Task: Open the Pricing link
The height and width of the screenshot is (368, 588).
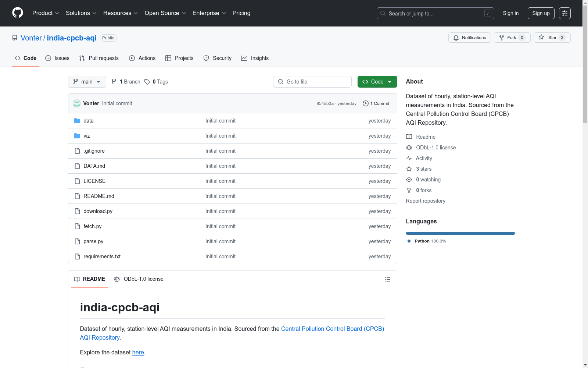Action: 241,13
